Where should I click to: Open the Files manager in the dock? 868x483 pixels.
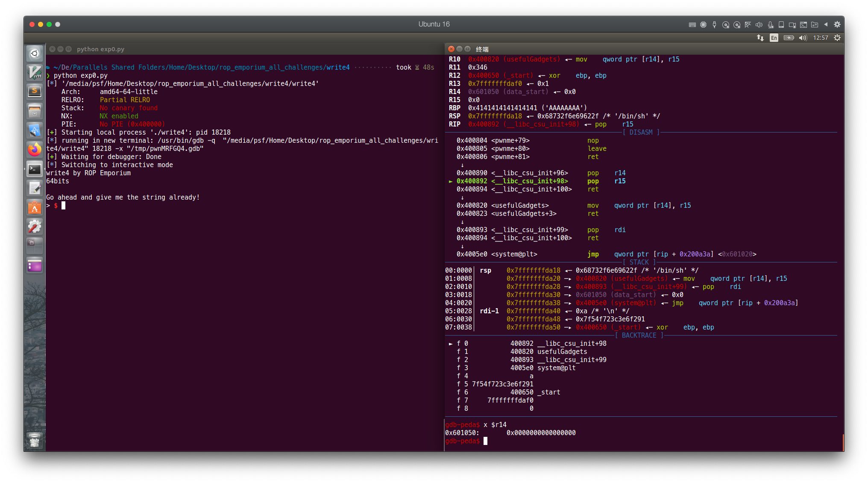pos(35,111)
